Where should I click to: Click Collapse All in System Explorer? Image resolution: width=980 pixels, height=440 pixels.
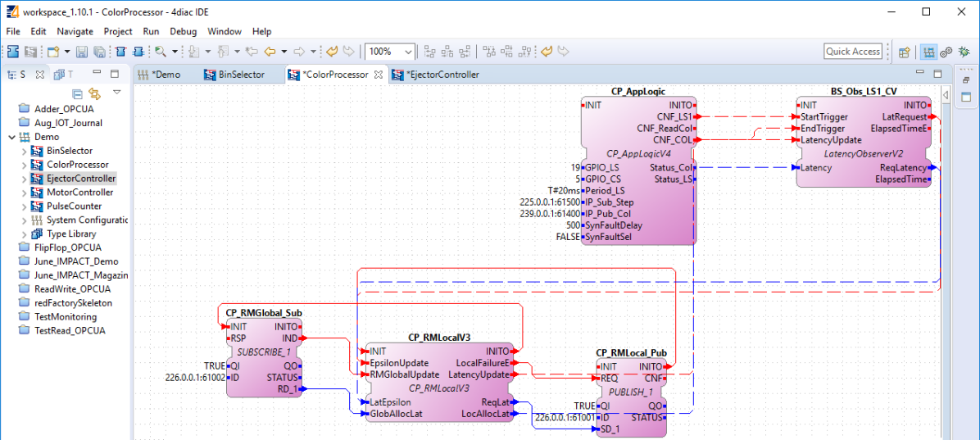click(78, 94)
